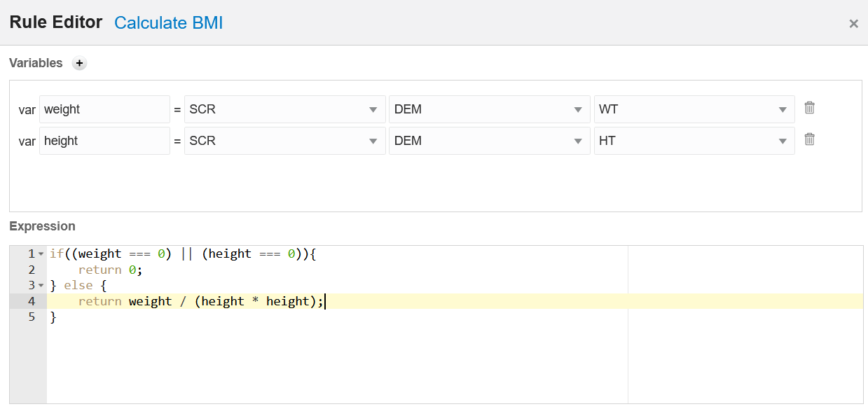868x409 pixels.
Task: Open the HT item dropdown
Action: pos(694,141)
